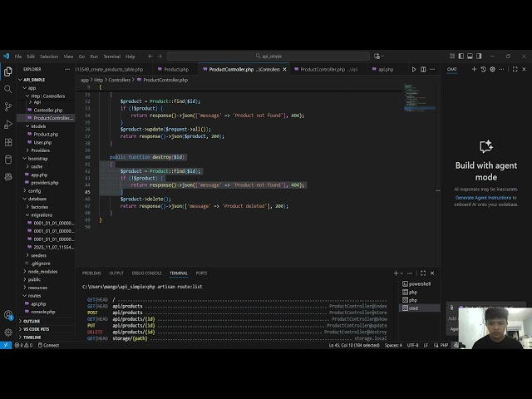Open the Extensions view

click(8, 142)
